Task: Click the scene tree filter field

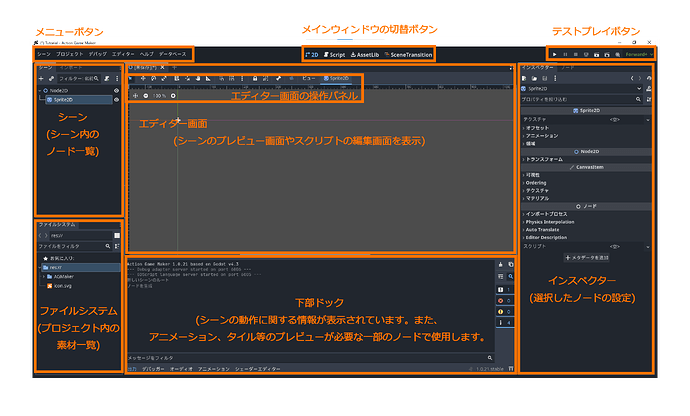Action: coord(79,78)
